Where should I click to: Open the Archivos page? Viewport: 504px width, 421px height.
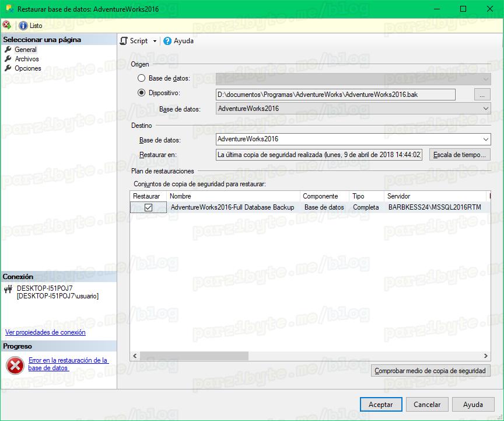point(27,59)
